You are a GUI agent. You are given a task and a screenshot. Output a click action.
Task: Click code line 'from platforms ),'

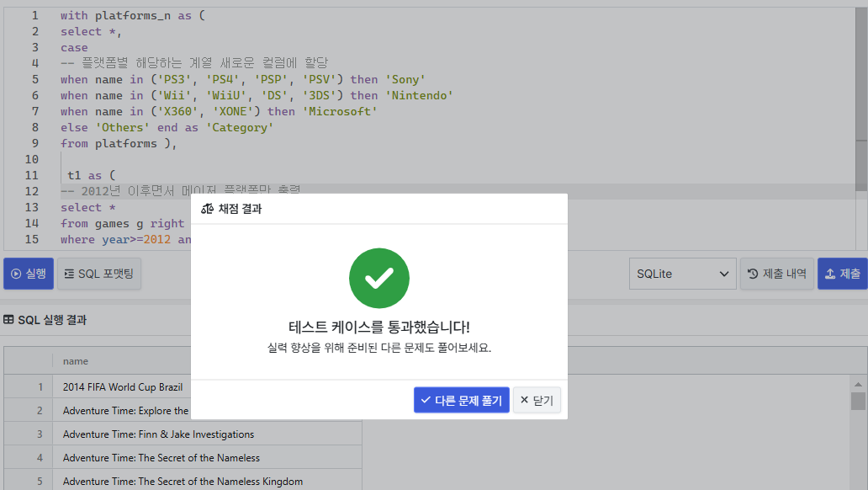tap(119, 144)
